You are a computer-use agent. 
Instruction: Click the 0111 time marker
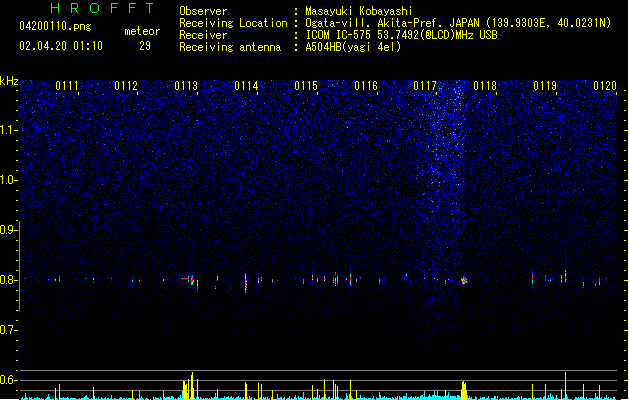[67, 86]
